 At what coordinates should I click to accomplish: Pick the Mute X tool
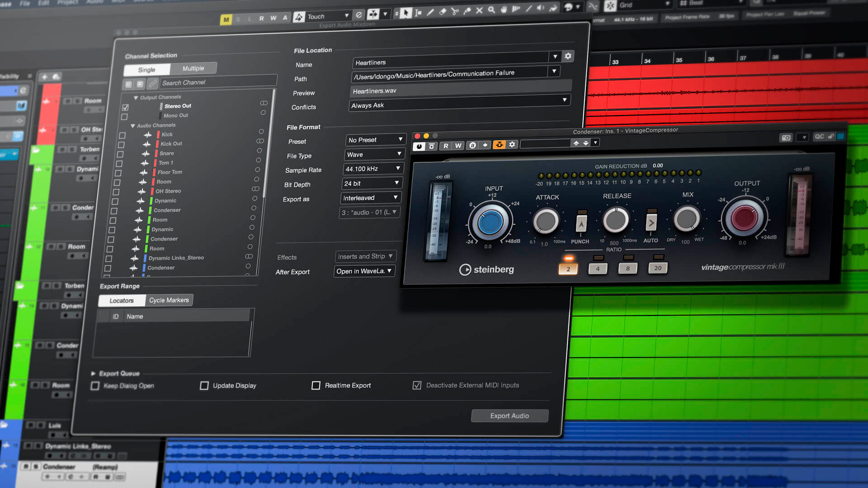(x=479, y=10)
